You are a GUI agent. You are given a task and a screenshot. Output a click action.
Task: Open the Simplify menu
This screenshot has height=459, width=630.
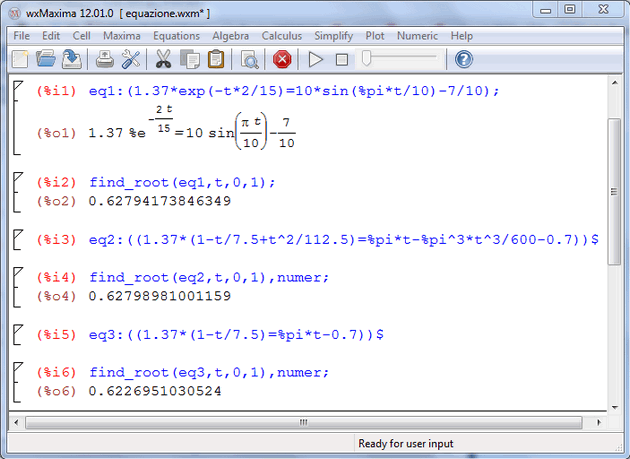point(333,36)
